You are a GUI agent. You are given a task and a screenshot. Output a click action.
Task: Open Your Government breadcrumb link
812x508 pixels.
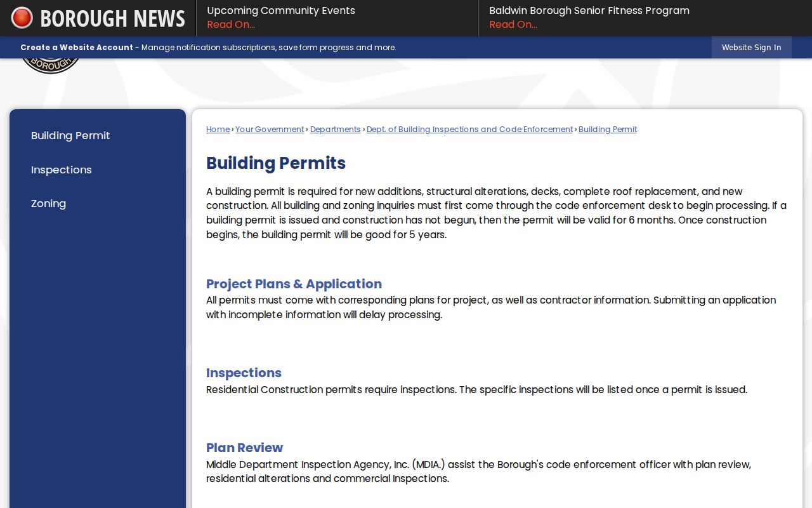270,130
